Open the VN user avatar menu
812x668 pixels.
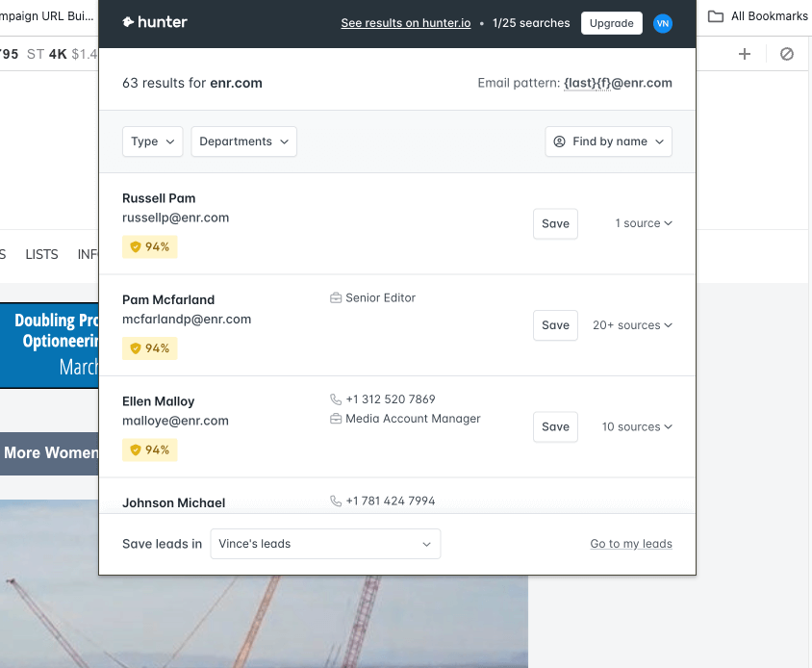click(x=662, y=23)
